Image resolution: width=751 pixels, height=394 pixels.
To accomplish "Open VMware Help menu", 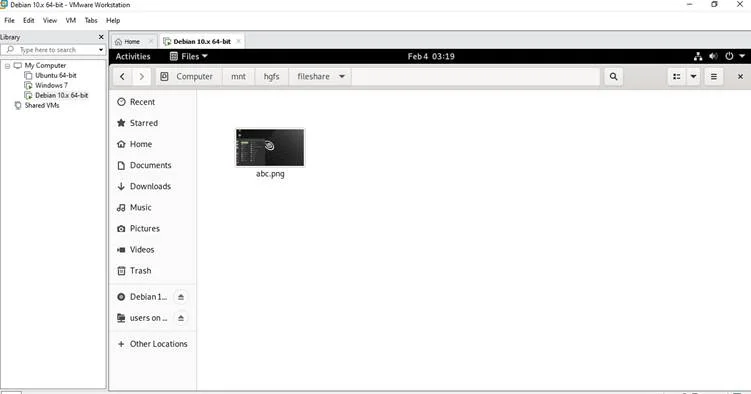I will point(113,21).
